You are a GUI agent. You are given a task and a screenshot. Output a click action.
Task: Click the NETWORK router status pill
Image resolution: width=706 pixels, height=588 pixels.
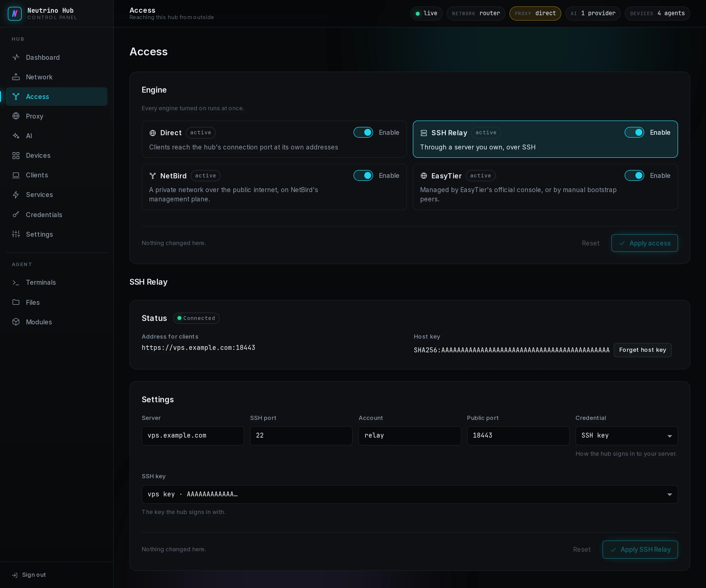click(x=476, y=13)
